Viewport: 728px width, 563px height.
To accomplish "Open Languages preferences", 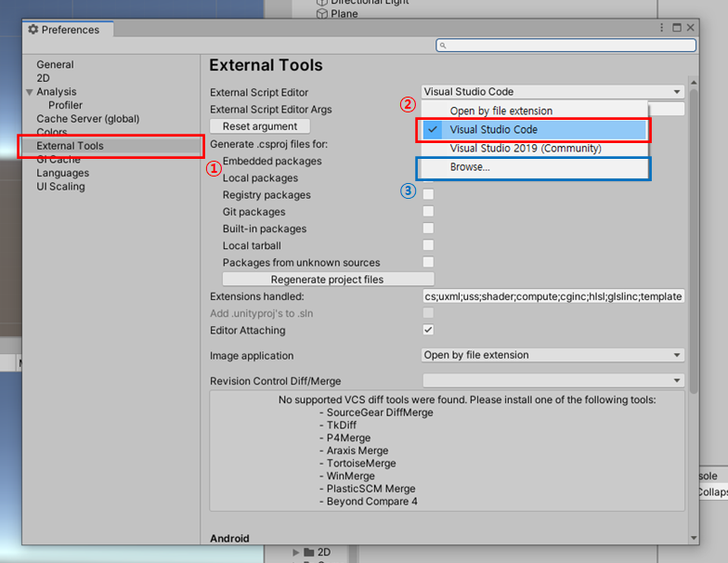I will (x=63, y=173).
